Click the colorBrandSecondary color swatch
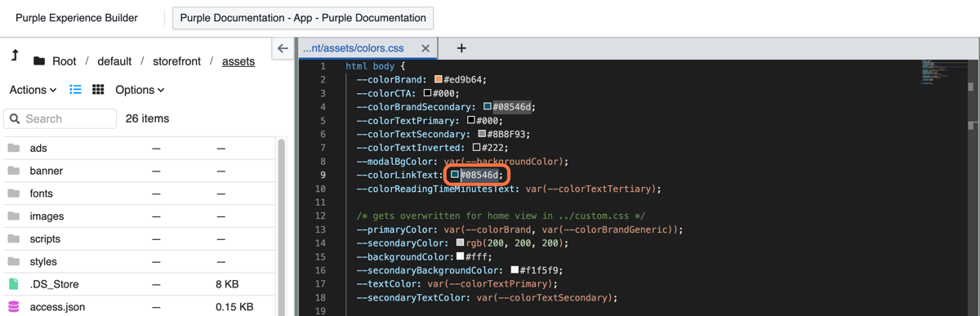 [487, 107]
